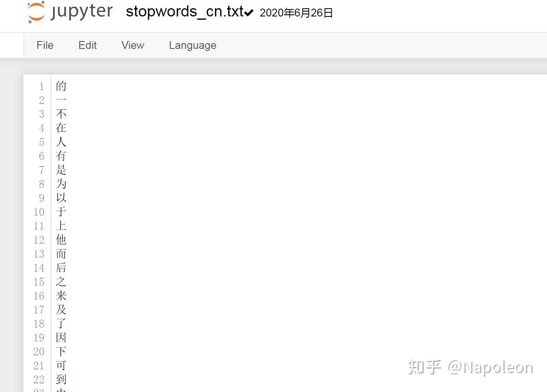
Task: Click line number 5 in gutter
Action: 42,142
